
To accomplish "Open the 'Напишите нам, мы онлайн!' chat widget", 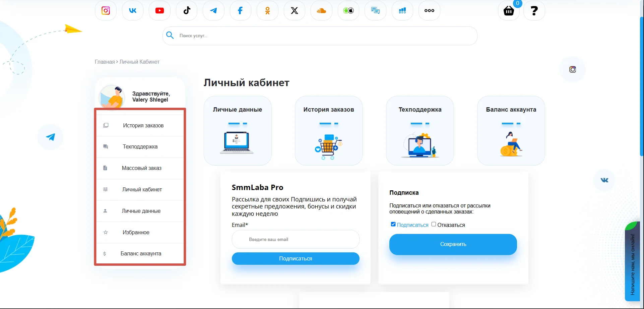I will pyautogui.click(x=632, y=261).
